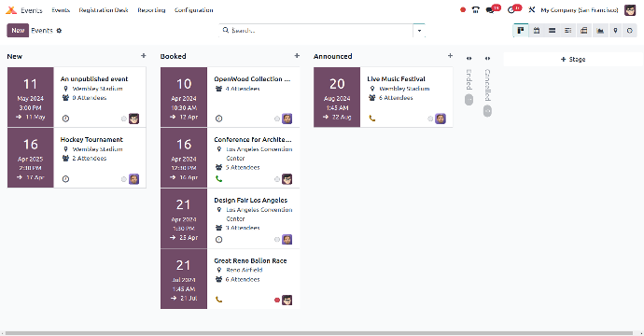Screen dimensions: 644x336
Task: Open the VoIP phone icon
Action: 476,10
